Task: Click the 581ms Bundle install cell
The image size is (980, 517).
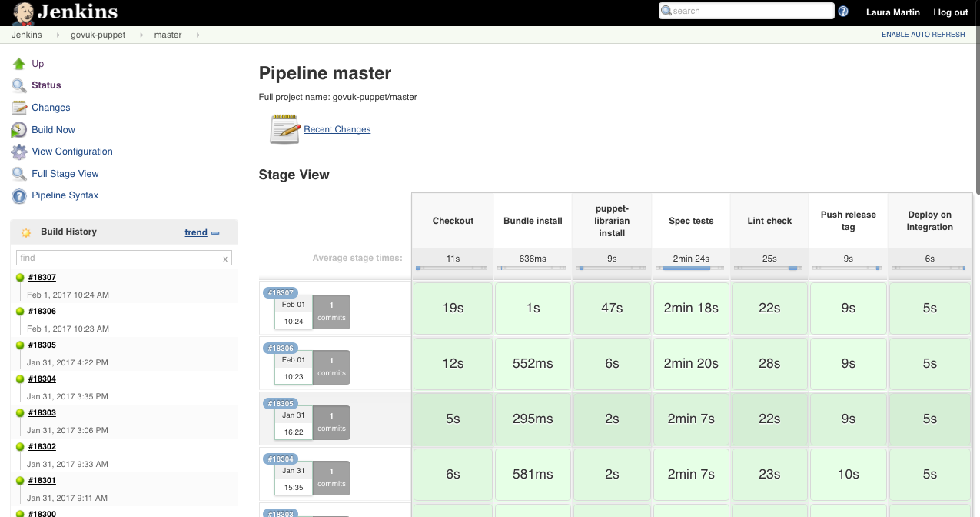Action: [533, 475]
